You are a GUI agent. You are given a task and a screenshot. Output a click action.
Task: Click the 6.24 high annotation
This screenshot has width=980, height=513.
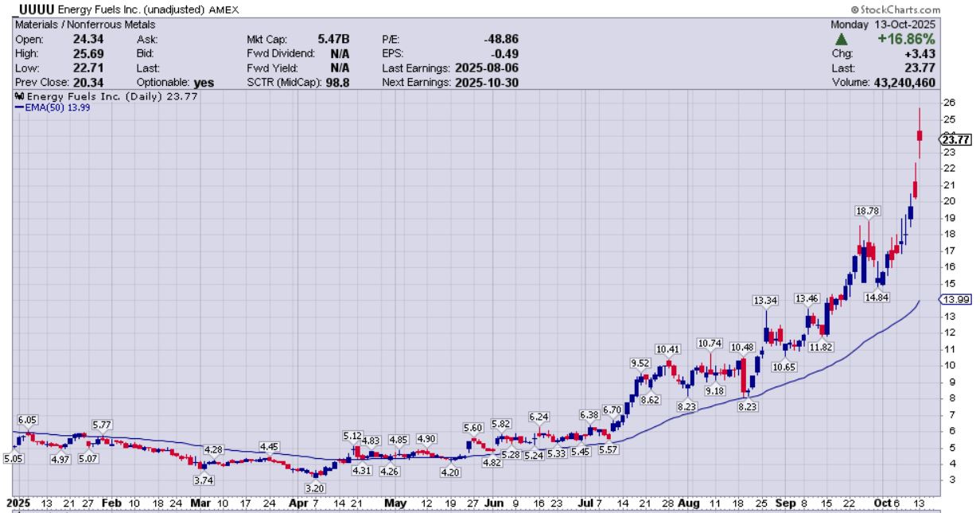539,417
